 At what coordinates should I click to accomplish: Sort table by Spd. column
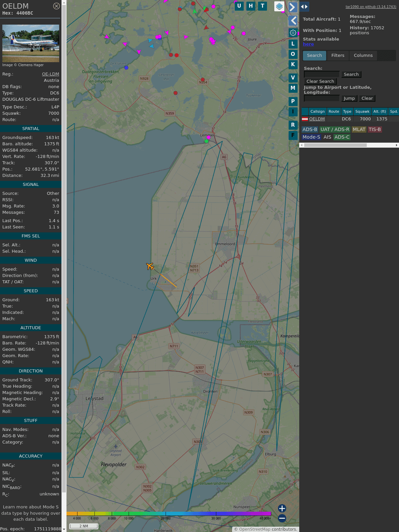pyautogui.click(x=394, y=111)
